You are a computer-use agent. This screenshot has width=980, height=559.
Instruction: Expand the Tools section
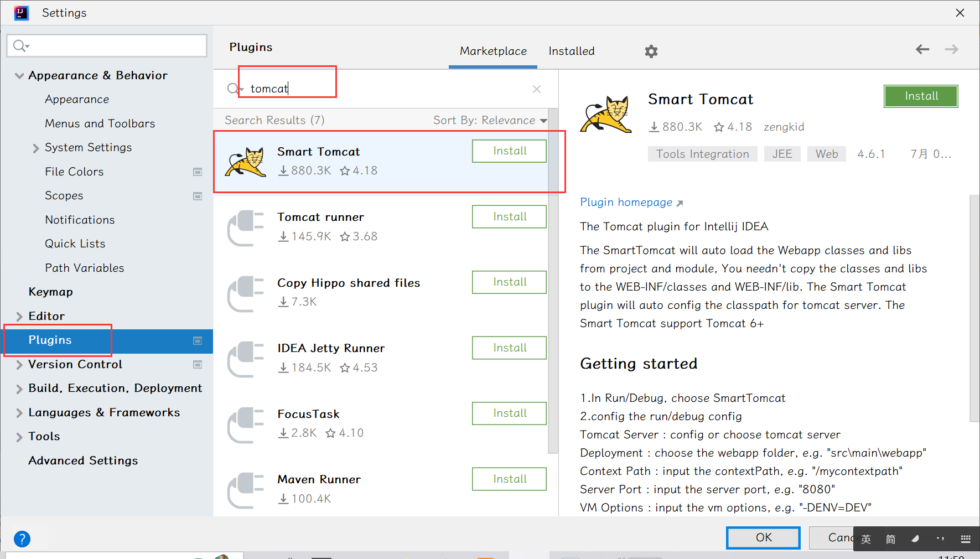[19, 437]
